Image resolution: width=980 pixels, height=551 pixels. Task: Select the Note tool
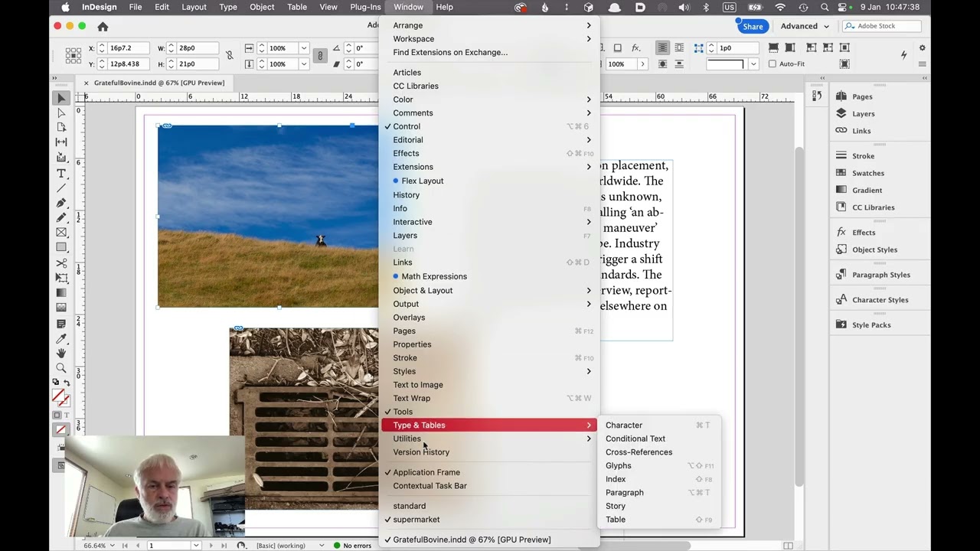pyautogui.click(x=61, y=324)
